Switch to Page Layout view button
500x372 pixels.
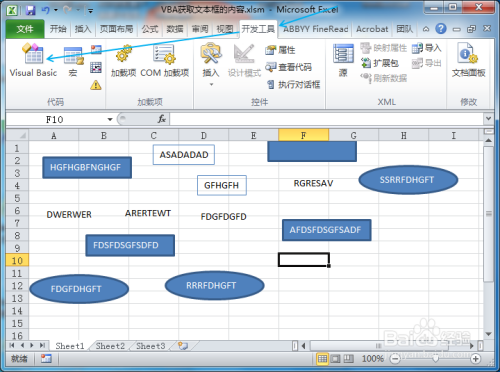pos(335,359)
